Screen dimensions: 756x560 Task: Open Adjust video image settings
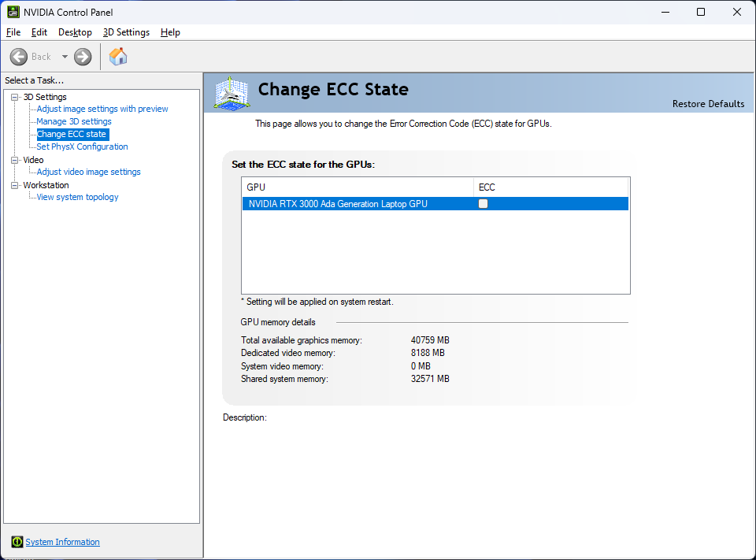(89, 172)
